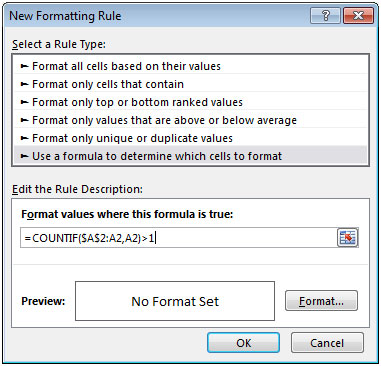Pick 'Format only unique or duplicate values' rule
The width and height of the screenshot is (381, 366).
(190, 138)
